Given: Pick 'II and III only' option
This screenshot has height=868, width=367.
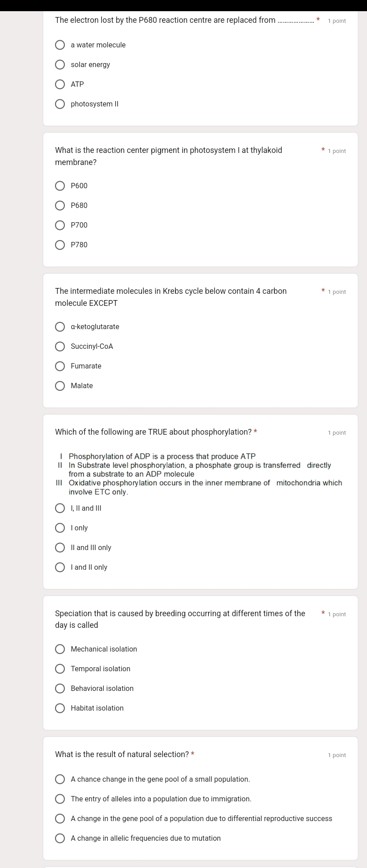Looking at the screenshot, I should click(60, 548).
